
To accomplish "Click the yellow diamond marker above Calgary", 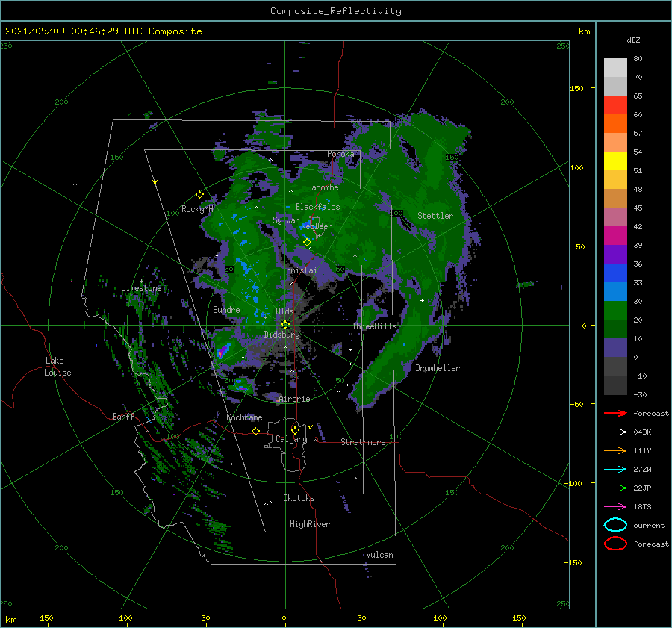I will pos(295,430).
